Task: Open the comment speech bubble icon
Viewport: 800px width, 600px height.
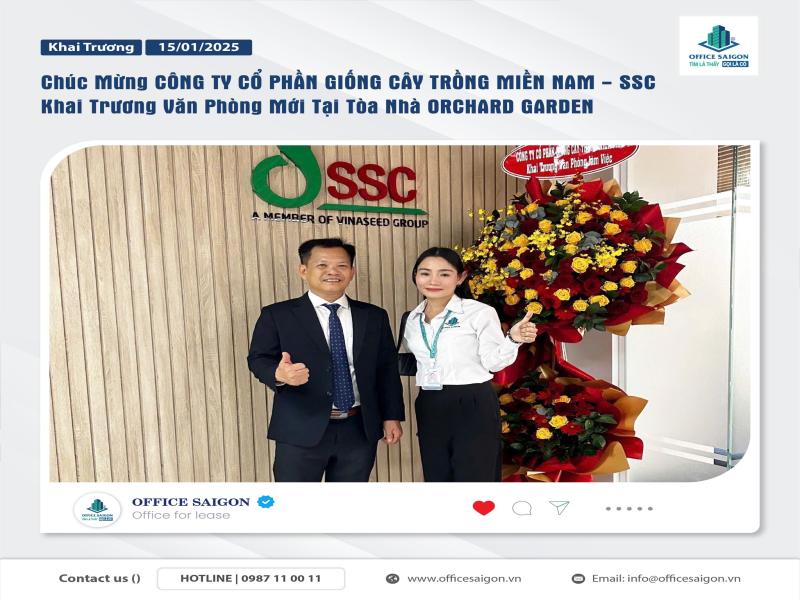Action: (521, 508)
